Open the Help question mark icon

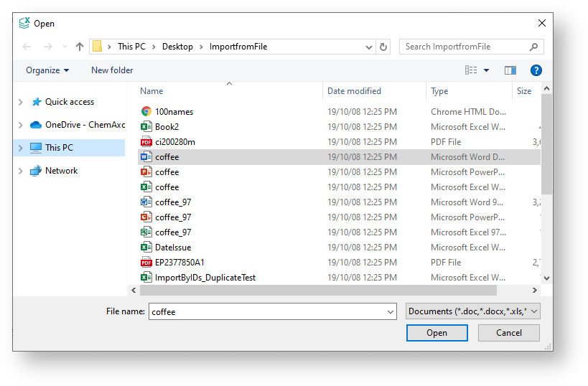tap(536, 70)
